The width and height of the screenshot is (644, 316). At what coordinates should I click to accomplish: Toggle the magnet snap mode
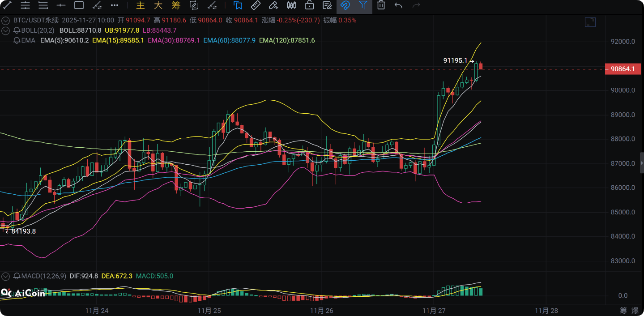(x=345, y=5)
